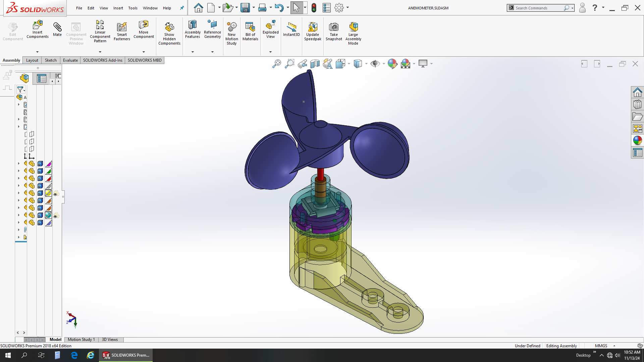Screen dimensions: 644x362
Task: Open the Design Library icon in task pane
Action: pos(637,104)
